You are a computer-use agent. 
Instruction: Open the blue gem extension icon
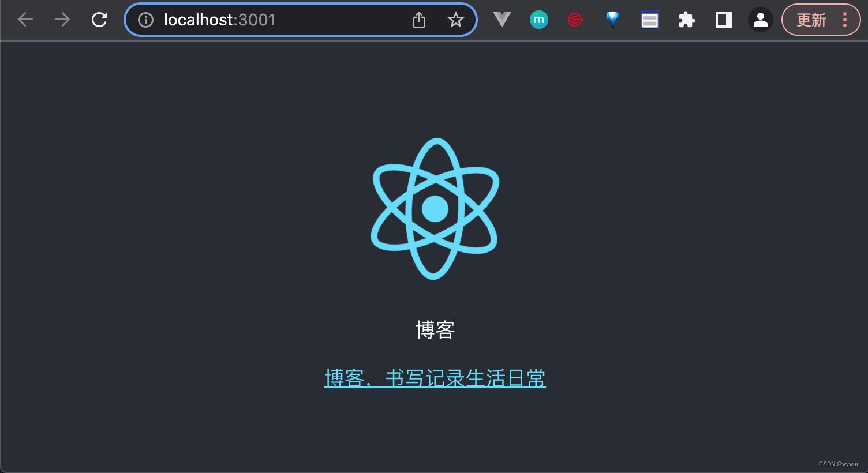click(612, 20)
